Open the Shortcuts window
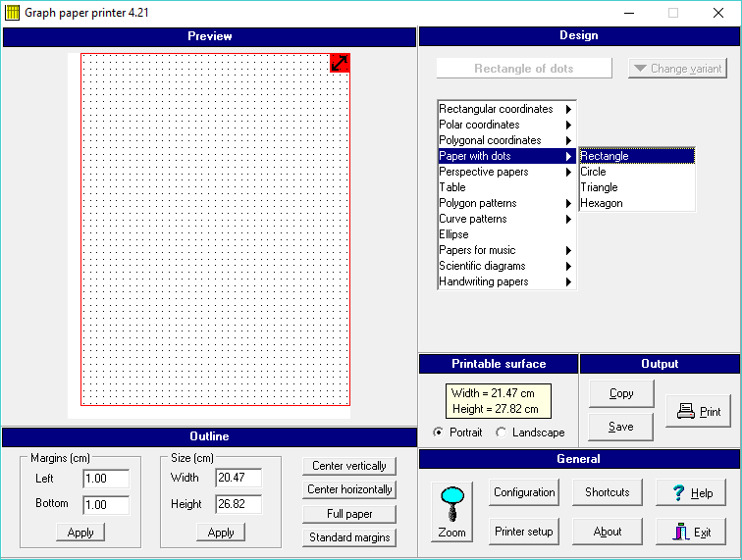Image resolution: width=742 pixels, height=560 pixels. (x=608, y=492)
